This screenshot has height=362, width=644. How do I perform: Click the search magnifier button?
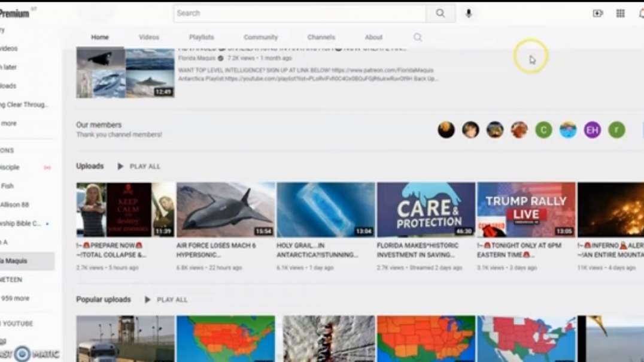[441, 13]
